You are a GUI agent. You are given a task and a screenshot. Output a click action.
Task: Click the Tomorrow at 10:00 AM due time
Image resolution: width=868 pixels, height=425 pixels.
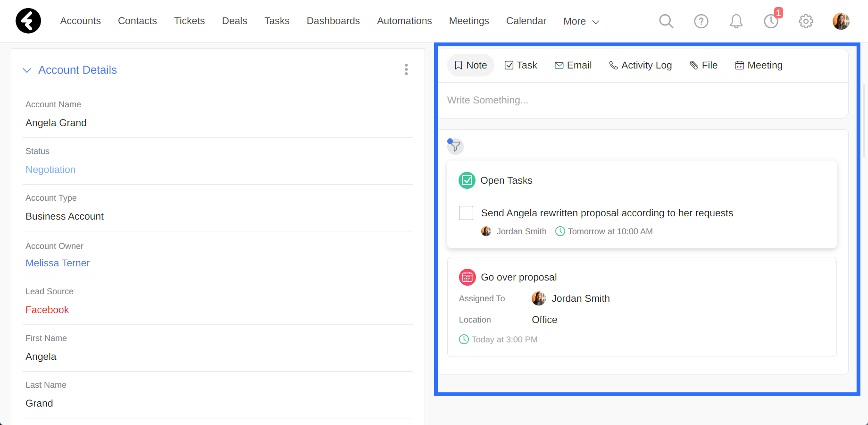click(x=610, y=231)
